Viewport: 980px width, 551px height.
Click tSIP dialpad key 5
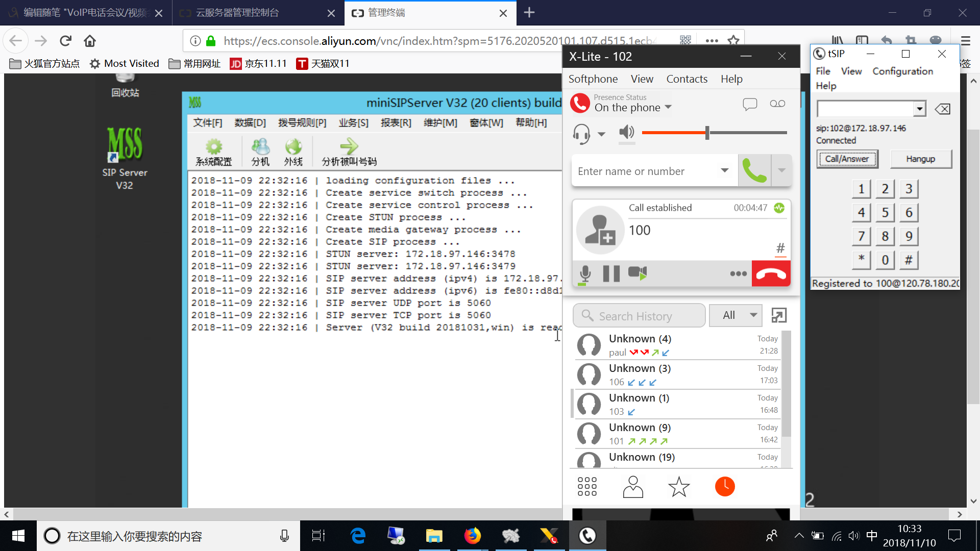pyautogui.click(x=885, y=213)
